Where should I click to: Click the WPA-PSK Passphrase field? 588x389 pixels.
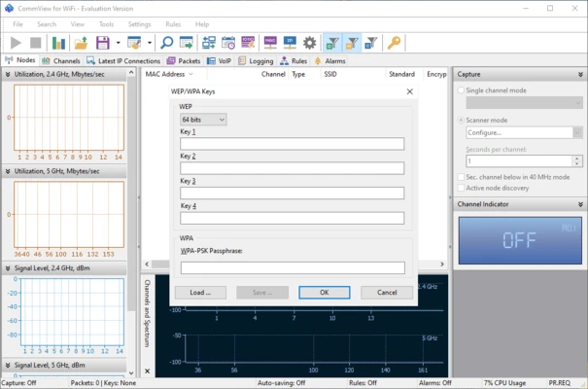click(293, 267)
